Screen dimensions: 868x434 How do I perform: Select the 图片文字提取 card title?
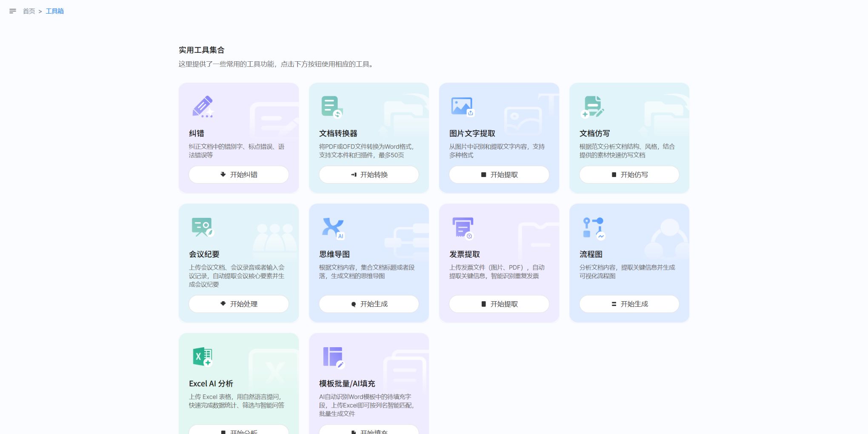point(472,133)
